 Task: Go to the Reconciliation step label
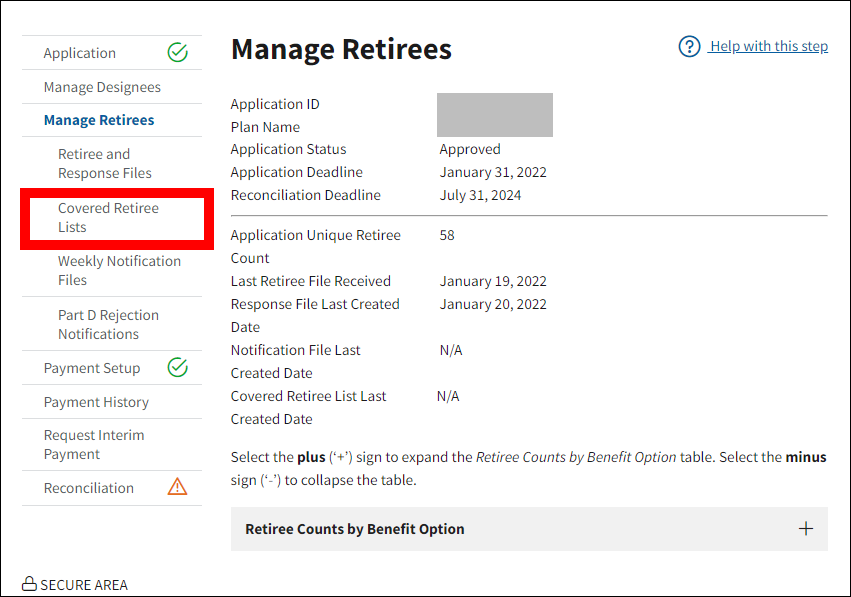89,488
